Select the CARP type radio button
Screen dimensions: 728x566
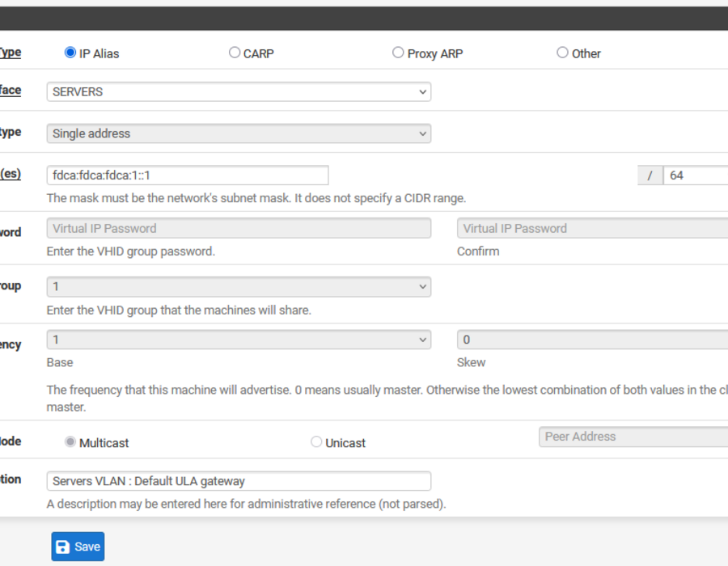pyautogui.click(x=235, y=53)
